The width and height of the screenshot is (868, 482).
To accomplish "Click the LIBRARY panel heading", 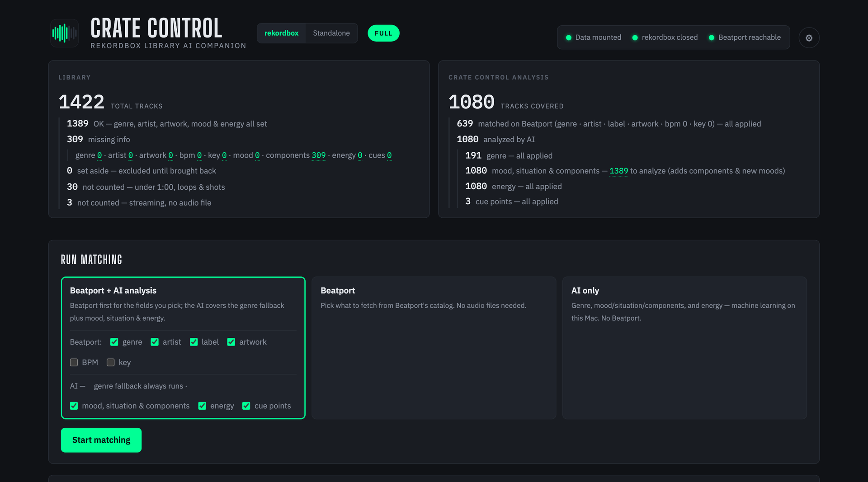I will point(75,77).
